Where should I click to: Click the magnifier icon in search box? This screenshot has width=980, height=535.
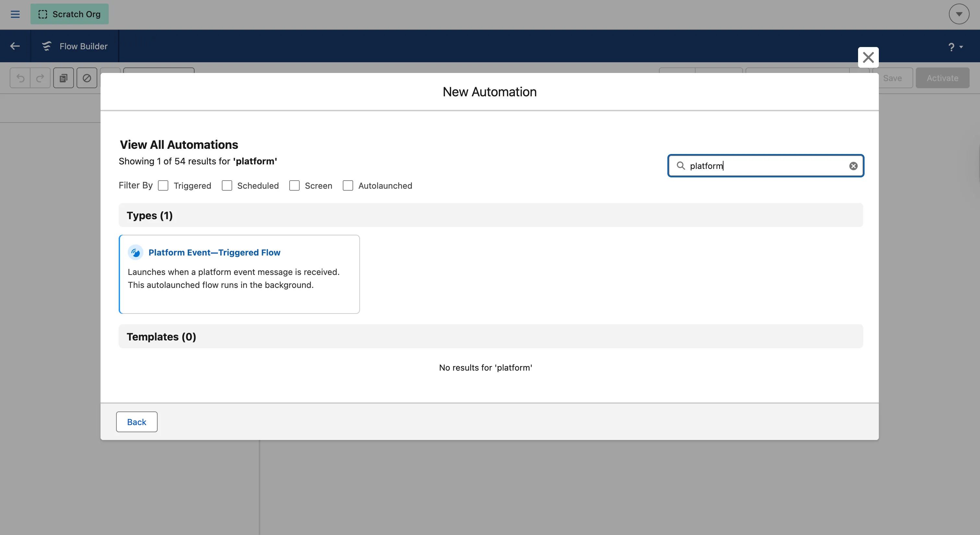point(681,166)
